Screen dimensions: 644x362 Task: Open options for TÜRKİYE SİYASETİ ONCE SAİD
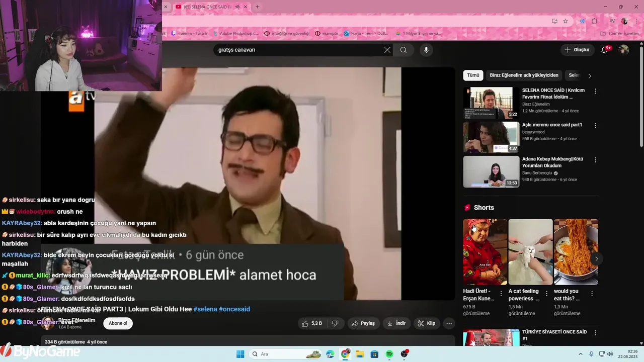click(x=595, y=333)
